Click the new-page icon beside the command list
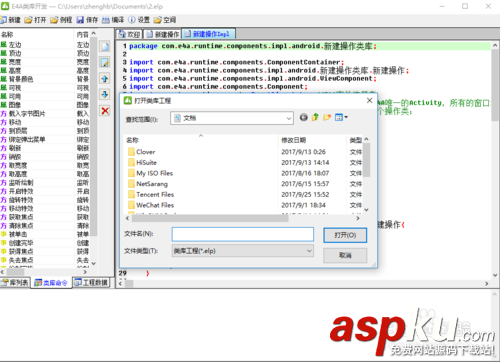 click(105, 46)
